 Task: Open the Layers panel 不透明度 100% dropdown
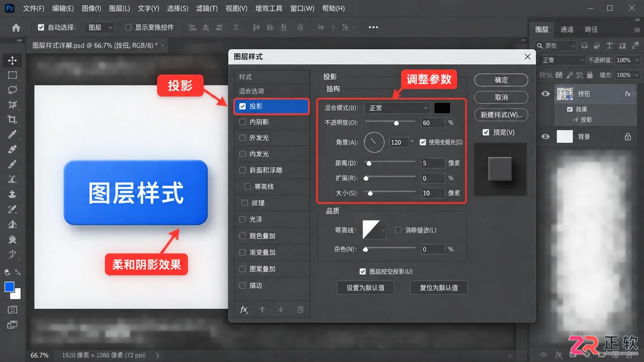tap(627, 60)
